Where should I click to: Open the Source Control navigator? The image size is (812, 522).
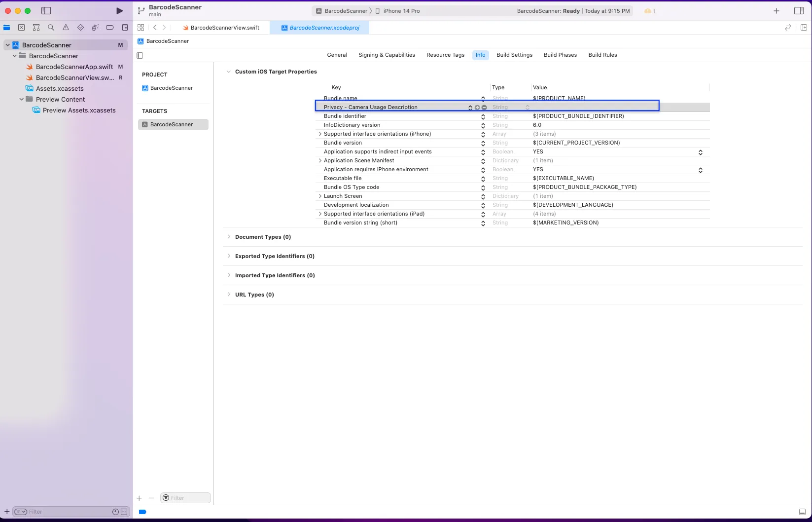pos(22,28)
